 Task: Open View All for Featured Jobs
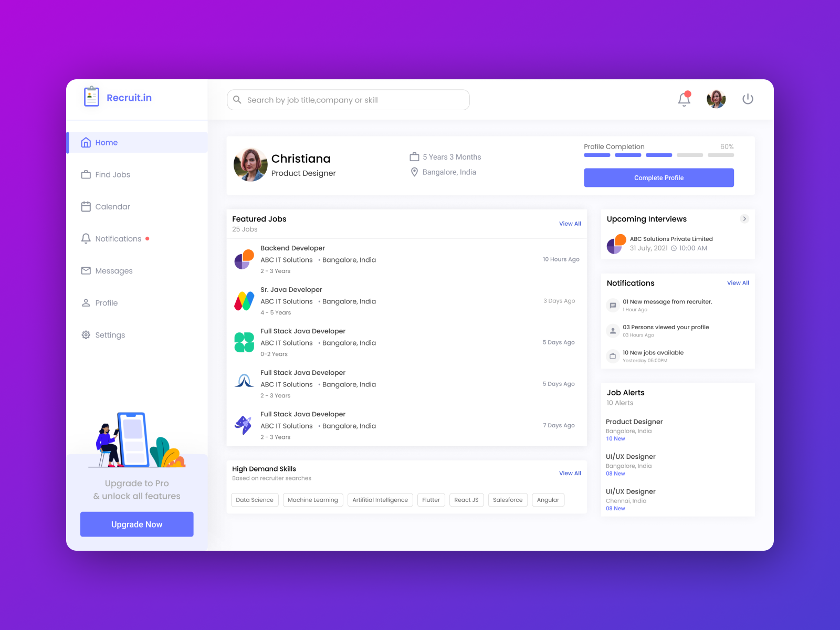[570, 223]
